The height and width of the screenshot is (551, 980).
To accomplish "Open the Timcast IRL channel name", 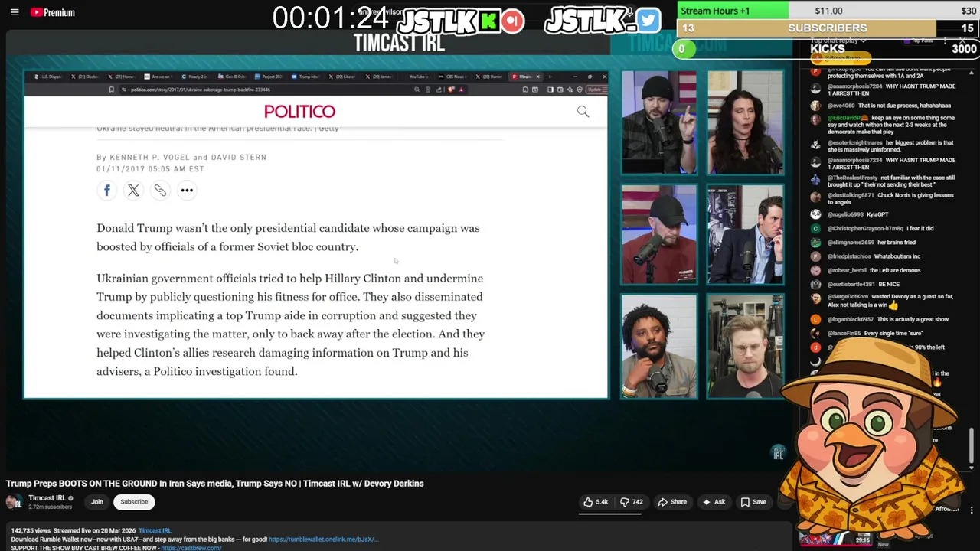I will [x=47, y=498].
